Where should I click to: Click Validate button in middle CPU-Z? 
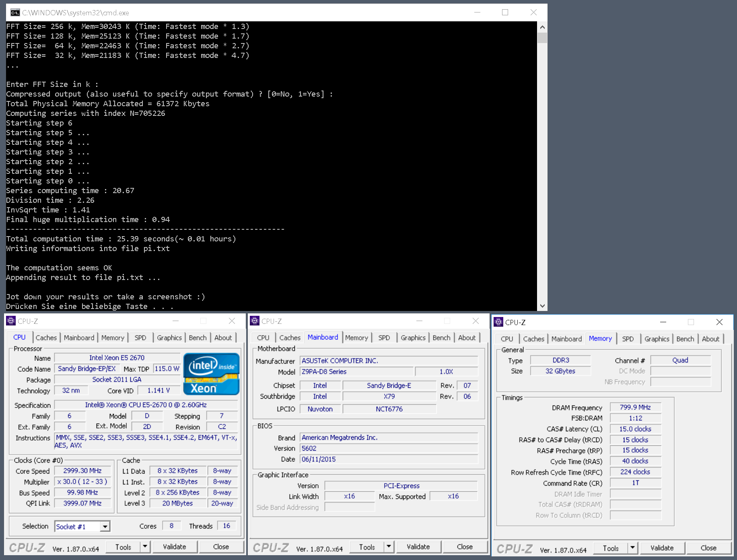[418, 547]
